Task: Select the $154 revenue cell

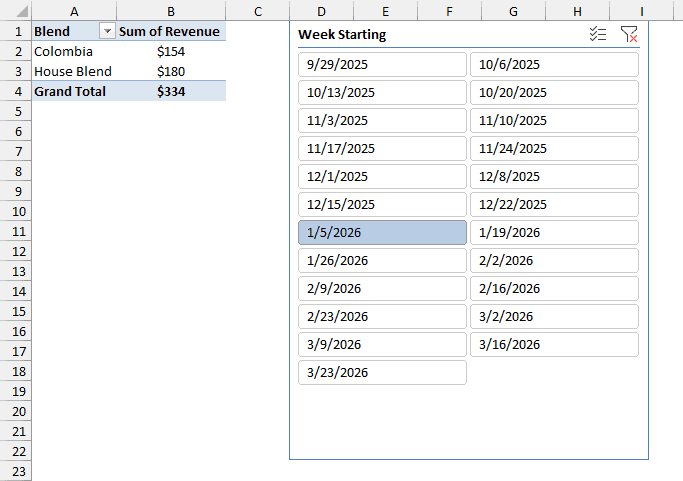Action: click(171, 51)
